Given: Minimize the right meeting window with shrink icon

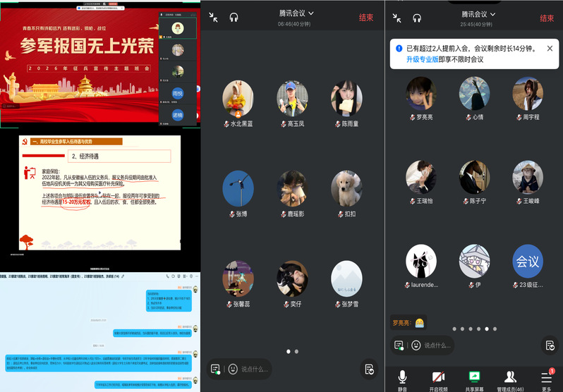Looking at the screenshot, I should (x=396, y=18).
